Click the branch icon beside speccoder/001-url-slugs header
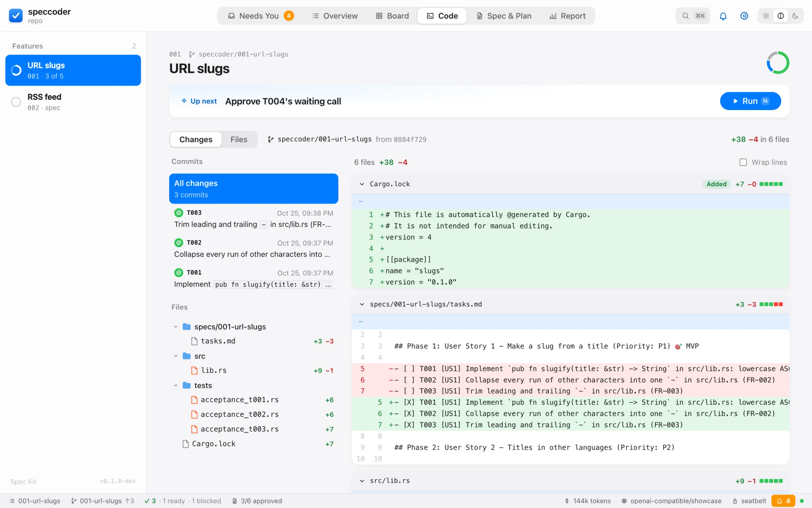Viewport: 812px width, 508px height. (270, 140)
